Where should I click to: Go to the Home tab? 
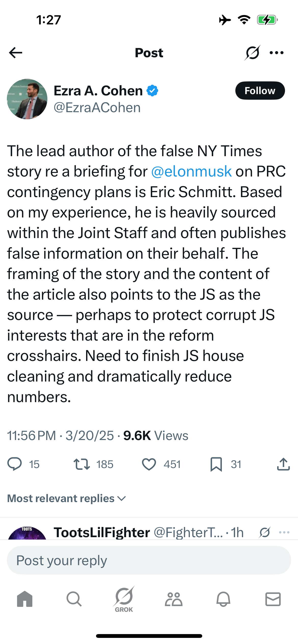(x=25, y=599)
